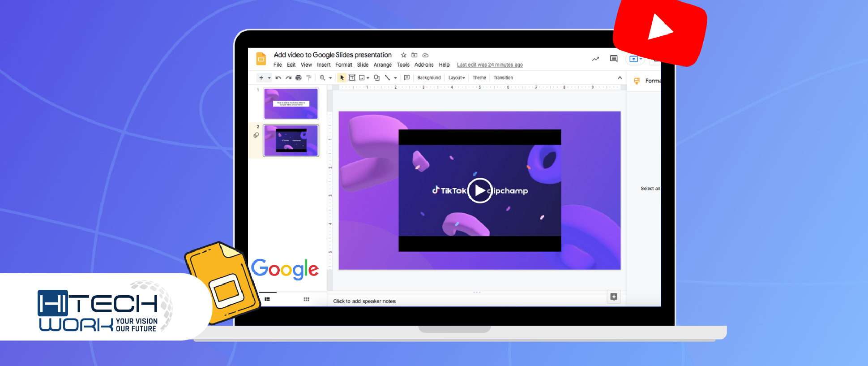The height and width of the screenshot is (366, 868).
Task: Click the new slide plus button
Action: 261,78
